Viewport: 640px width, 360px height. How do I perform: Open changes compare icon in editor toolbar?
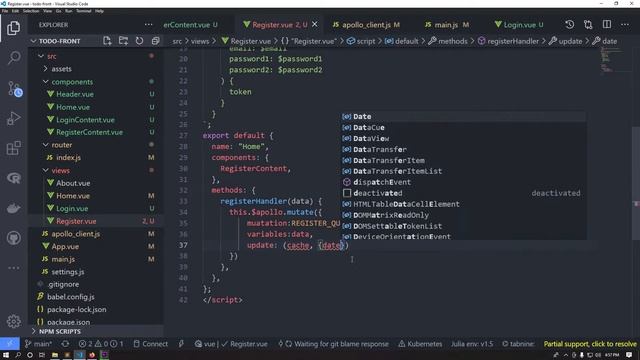pos(588,24)
